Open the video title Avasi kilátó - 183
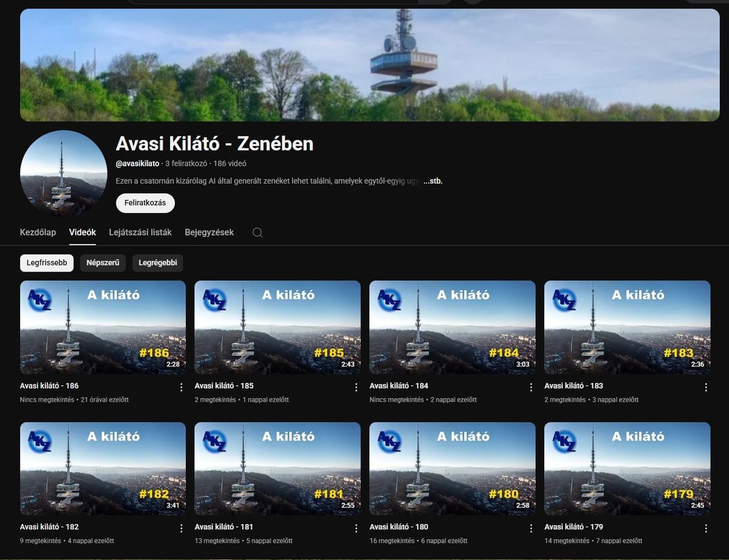This screenshot has height=560, width=729. click(574, 386)
